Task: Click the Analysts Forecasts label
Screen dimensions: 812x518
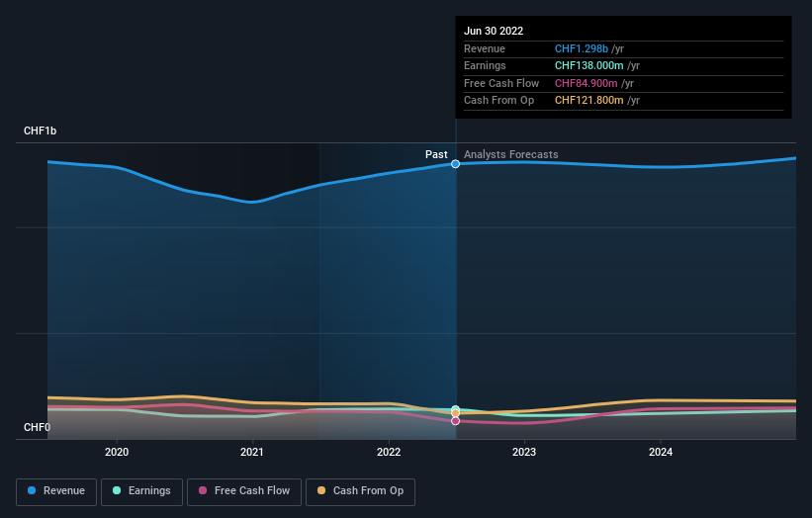Action: pyautogui.click(x=510, y=154)
